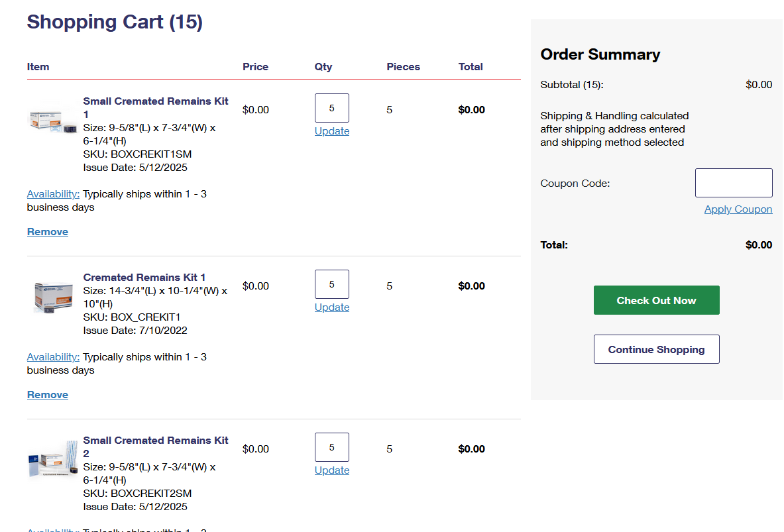Click quantity field for Cremated Remains Kit 1
The image size is (784, 532).
[x=331, y=284]
